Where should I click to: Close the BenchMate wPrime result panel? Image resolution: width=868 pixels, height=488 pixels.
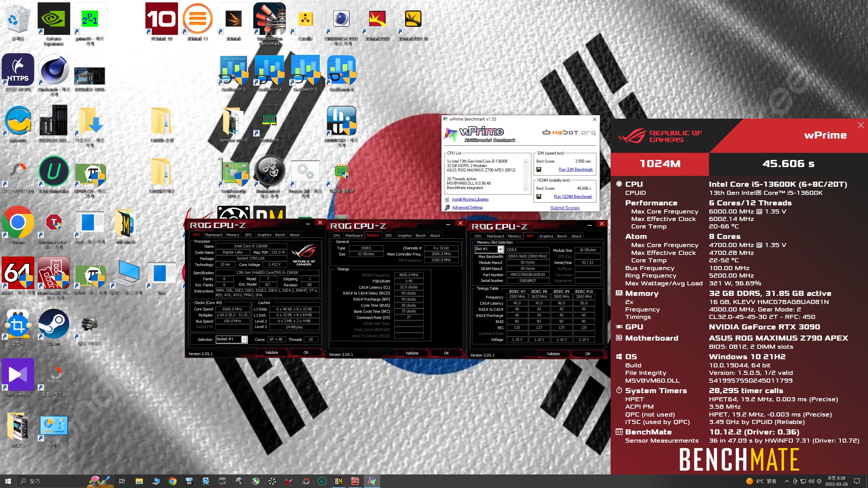click(861, 125)
